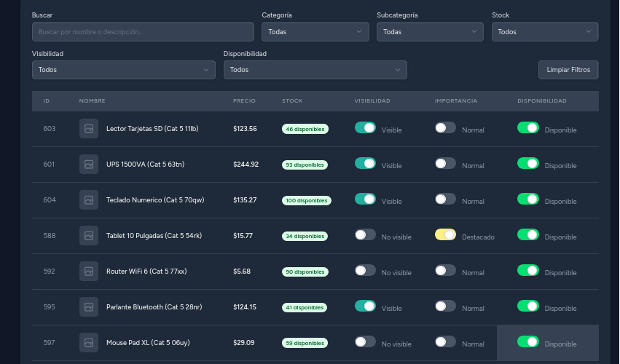
Task: Click image placeholder icon for Tablet 10 Pulgadas
Action: click(x=89, y=236)
